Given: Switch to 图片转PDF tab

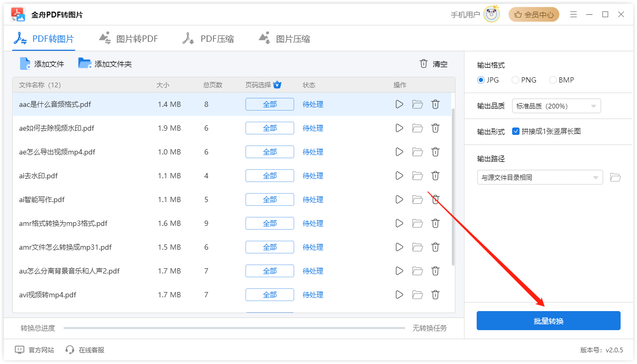Looking at the screenshot, I should click(128, 39).
